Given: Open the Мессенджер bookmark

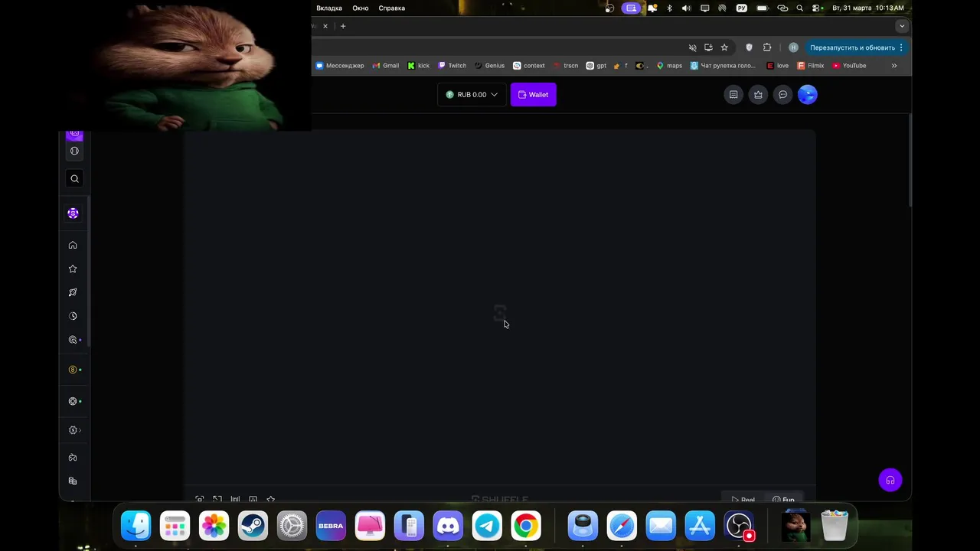Looking at the screenshot, I should click(x=340, y=66).
